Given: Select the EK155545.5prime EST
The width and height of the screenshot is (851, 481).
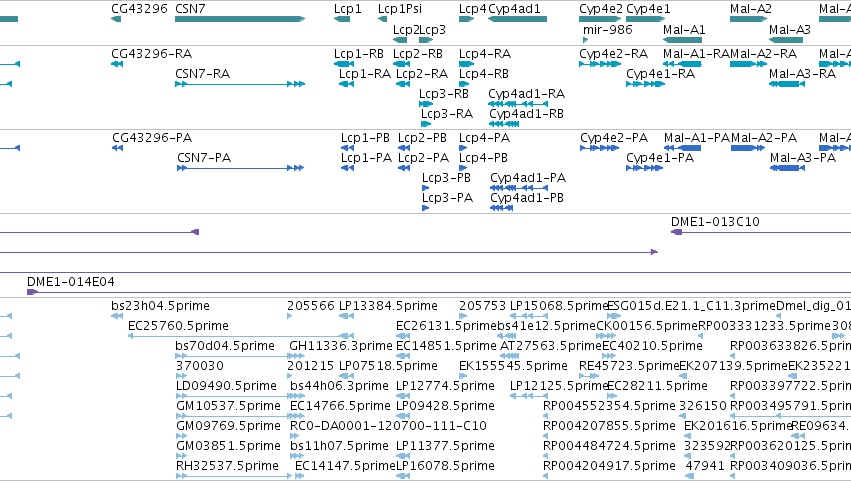Looking at the screenshot, I should coord(463,376).
